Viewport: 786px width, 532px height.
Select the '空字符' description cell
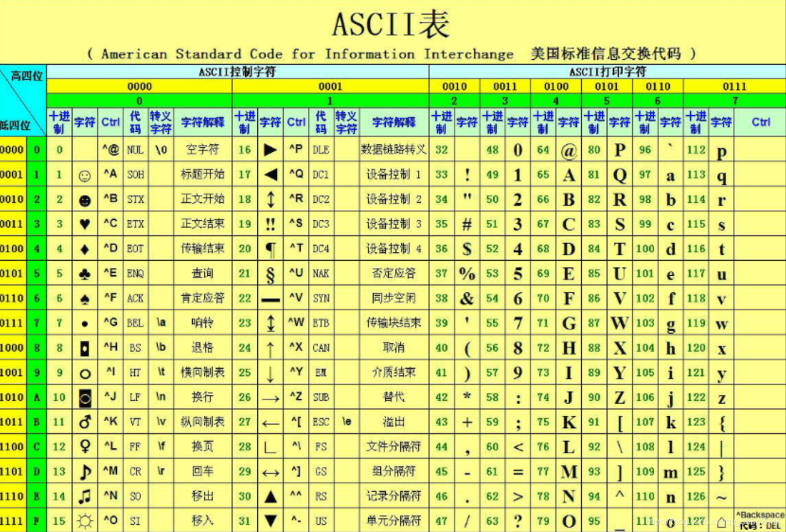(x=203, y=149)
